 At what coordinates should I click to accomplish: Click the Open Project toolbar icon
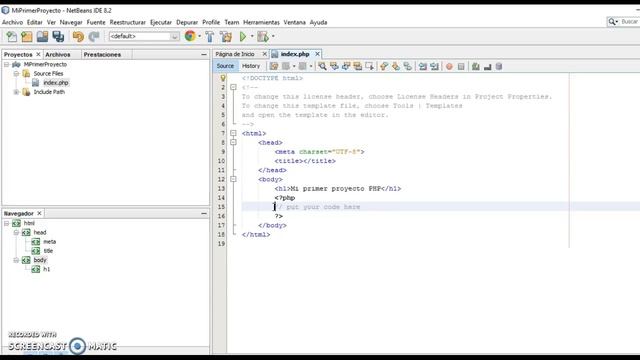42,36
